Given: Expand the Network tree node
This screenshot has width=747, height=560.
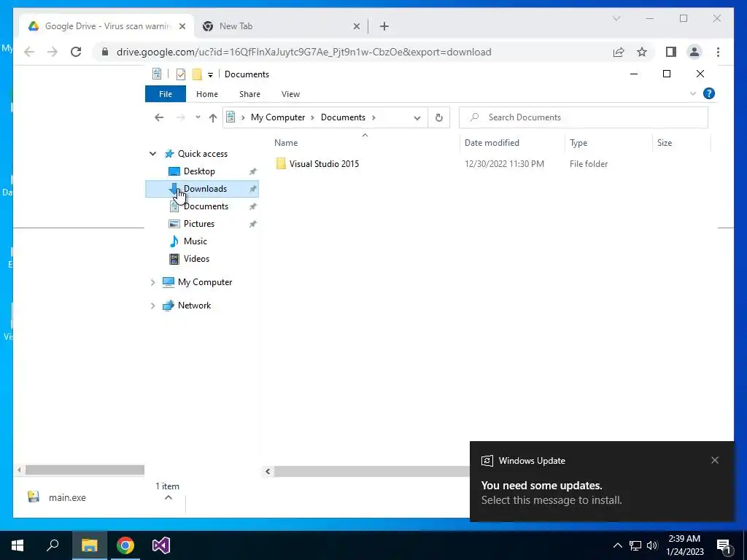Looking at the screenshot, I should [152, 306].
